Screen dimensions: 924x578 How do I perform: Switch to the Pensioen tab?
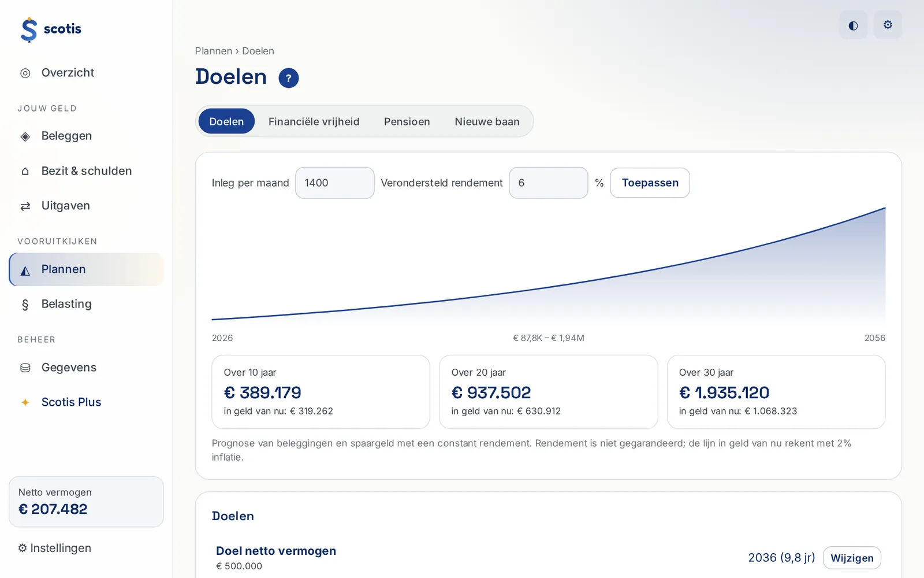(x=407, y=121)
